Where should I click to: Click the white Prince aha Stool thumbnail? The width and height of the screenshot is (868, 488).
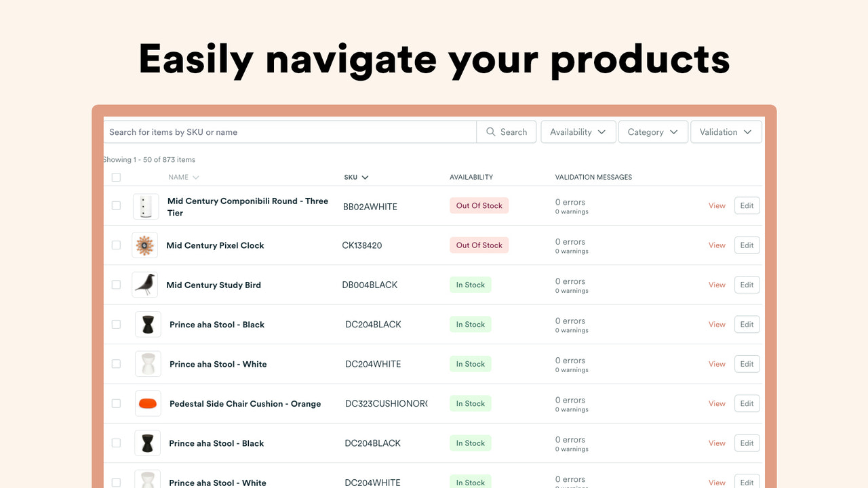[147, 363]
